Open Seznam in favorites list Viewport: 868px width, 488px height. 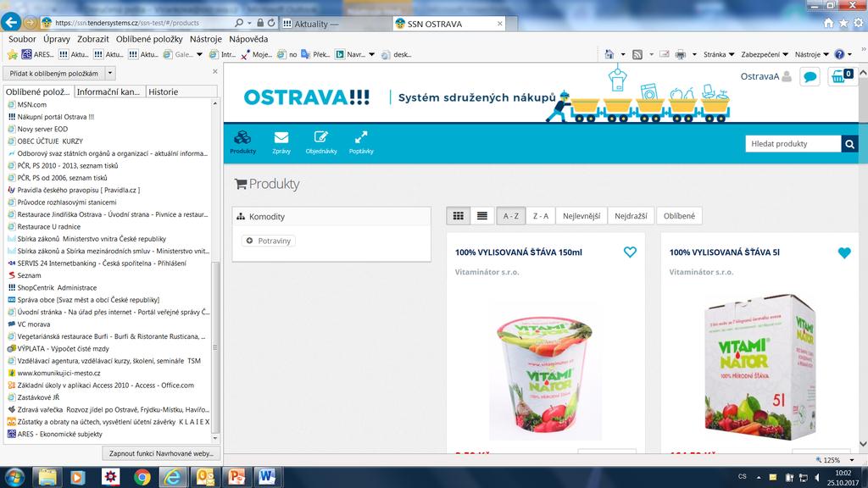tap(29, 275)
